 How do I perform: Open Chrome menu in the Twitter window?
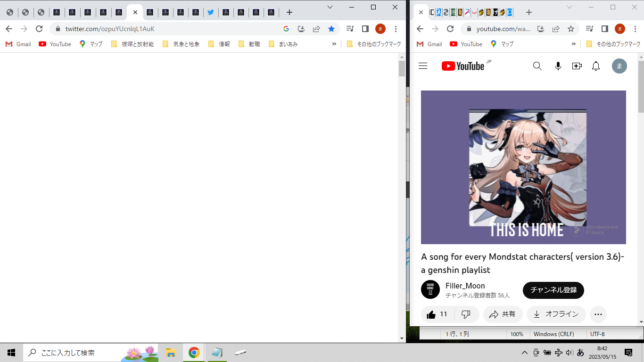coord(396,29)
